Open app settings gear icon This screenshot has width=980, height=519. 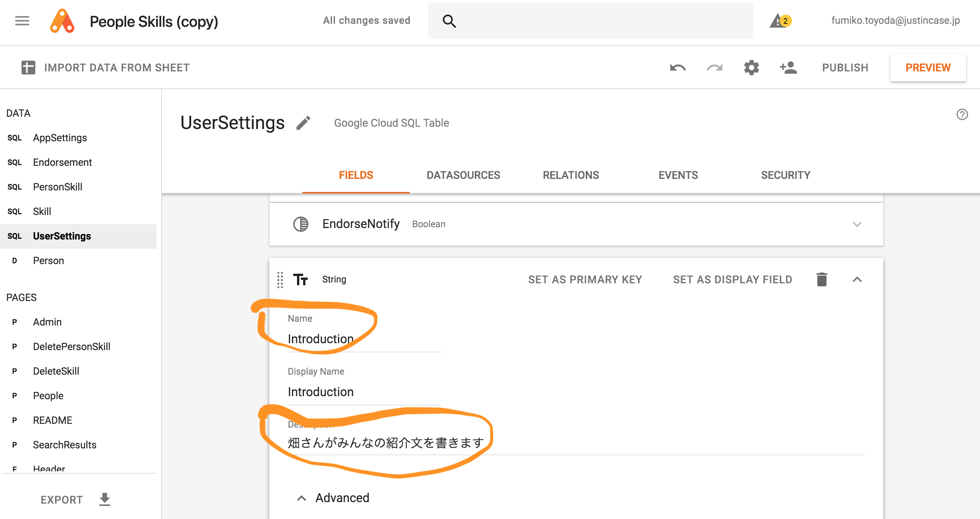[751, 68]
